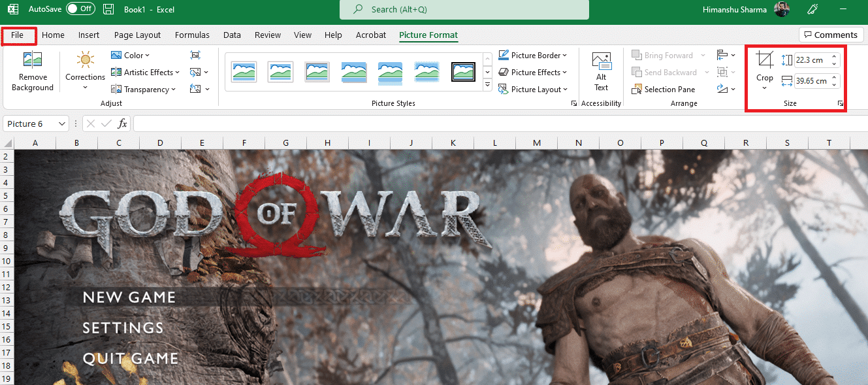Increase picture width with the up spinner

point(834,78)
